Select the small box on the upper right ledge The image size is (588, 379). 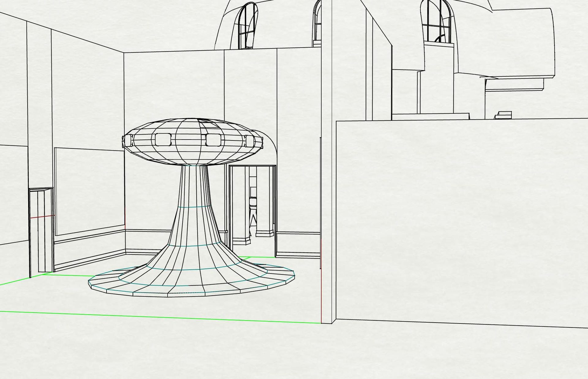pos(503,115)
